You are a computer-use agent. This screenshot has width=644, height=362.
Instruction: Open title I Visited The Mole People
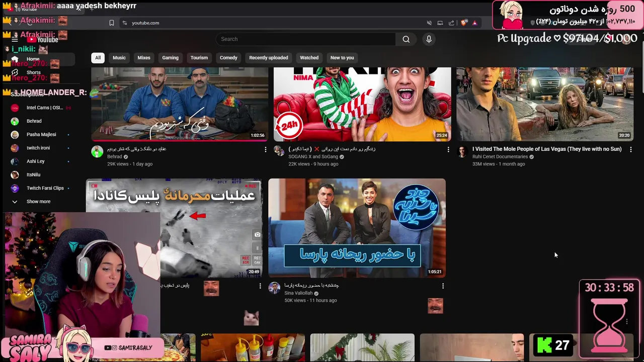[547, 149]
